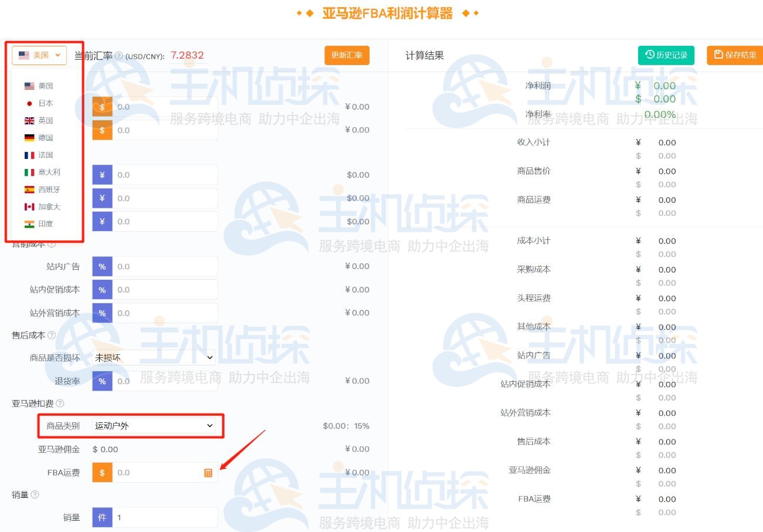Click the 站内广告 percentage input field
This screenshot has width=763, height=532.
[x=164, y=266]
